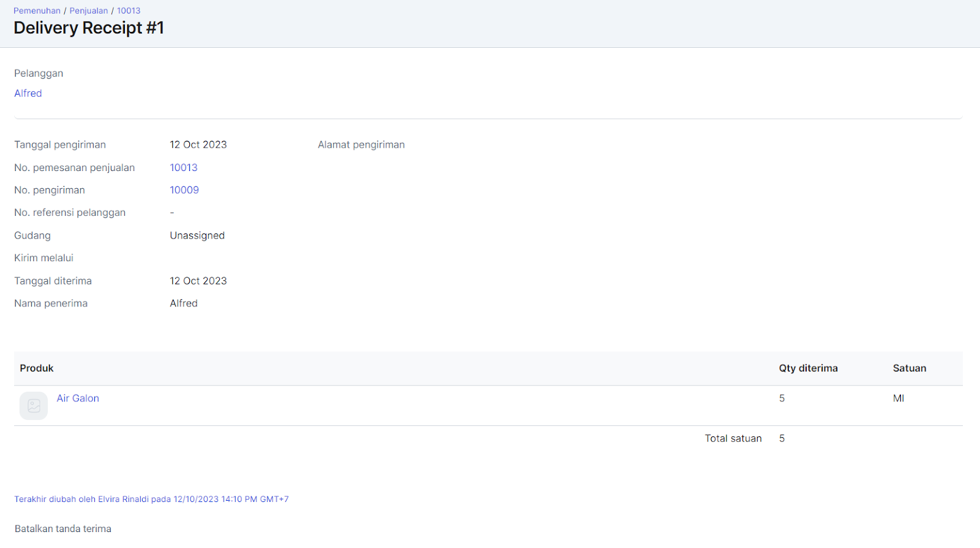Click the Total satuan label

(733, 438)
